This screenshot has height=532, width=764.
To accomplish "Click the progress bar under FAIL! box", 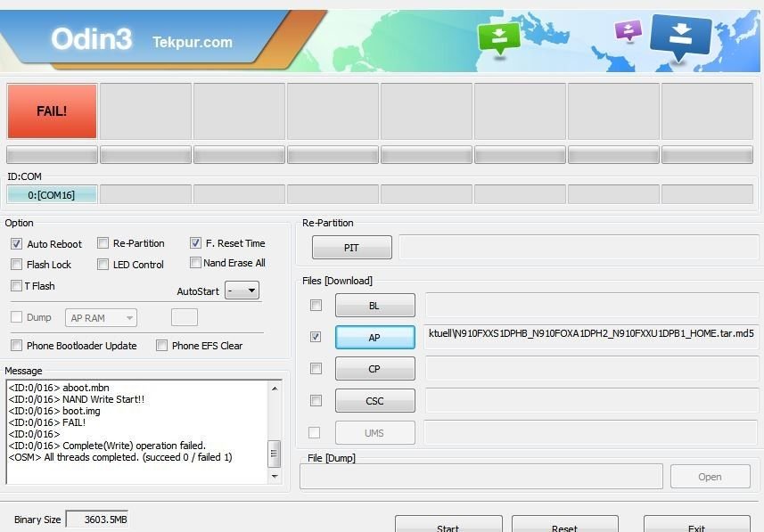I will pyautogui.click(x=52, y=155).
